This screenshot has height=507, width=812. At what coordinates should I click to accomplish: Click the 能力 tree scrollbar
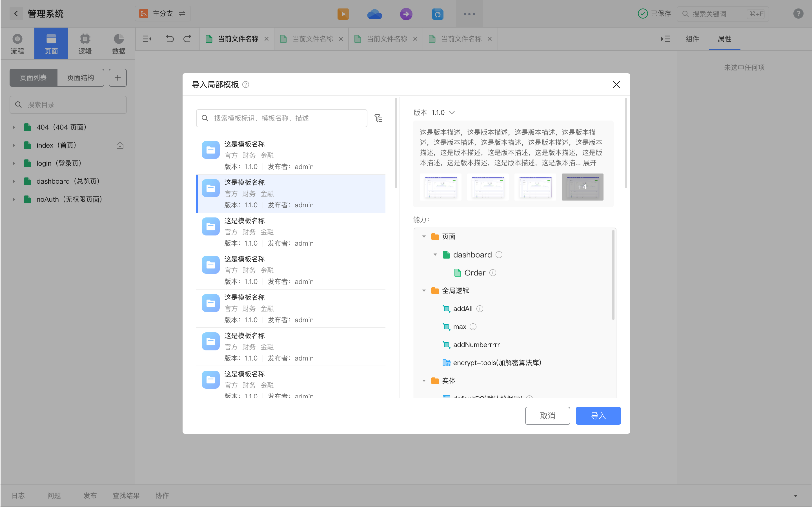click(x=613, y=275)
